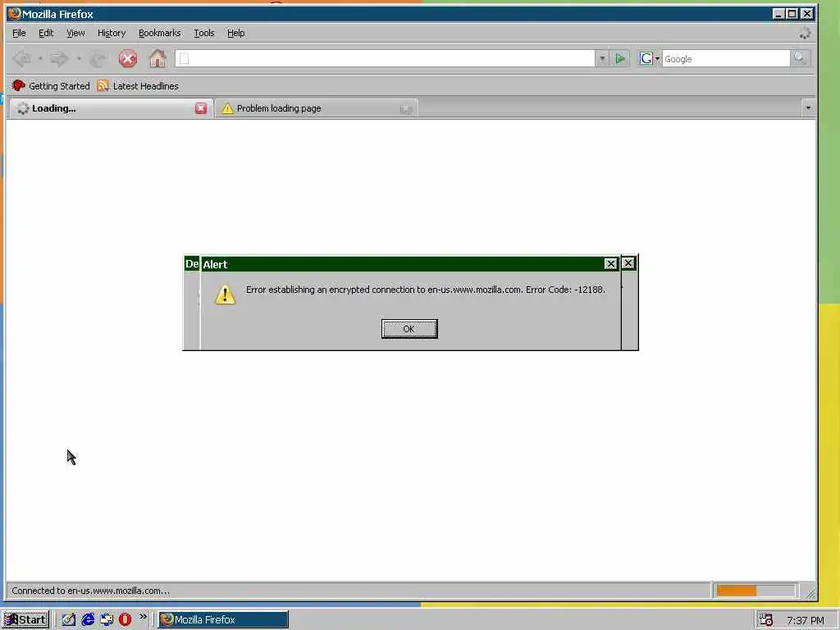Viewport: 840px width, 630px height.
Task: Click Firefox title bar logo icon
Action: [x=15, y=13]
